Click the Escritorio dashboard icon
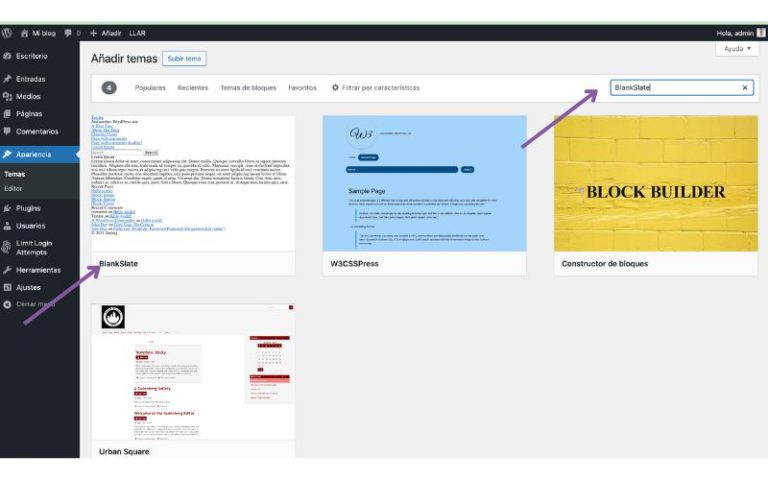768x480 pixels. [7, 56]
